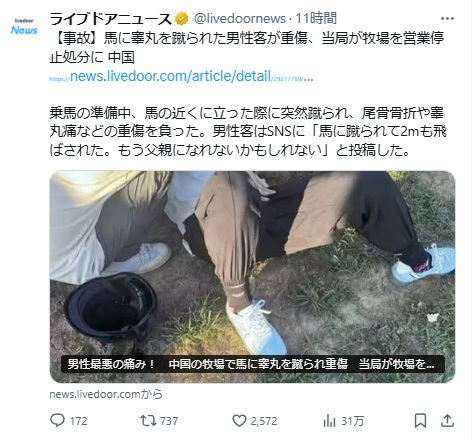Click the 737 repost count
Screen dimensions: 472x440
[x=169, y=421]
